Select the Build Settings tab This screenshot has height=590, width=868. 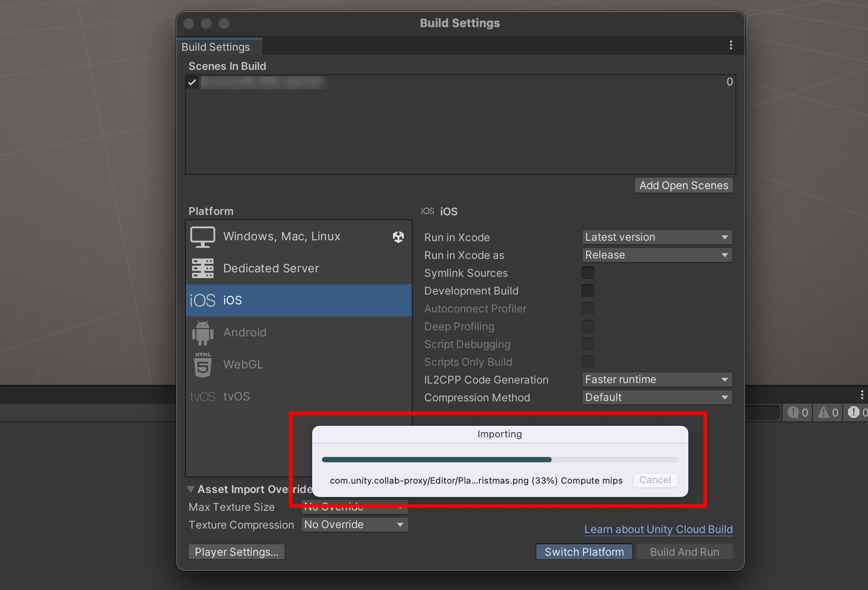216,47
